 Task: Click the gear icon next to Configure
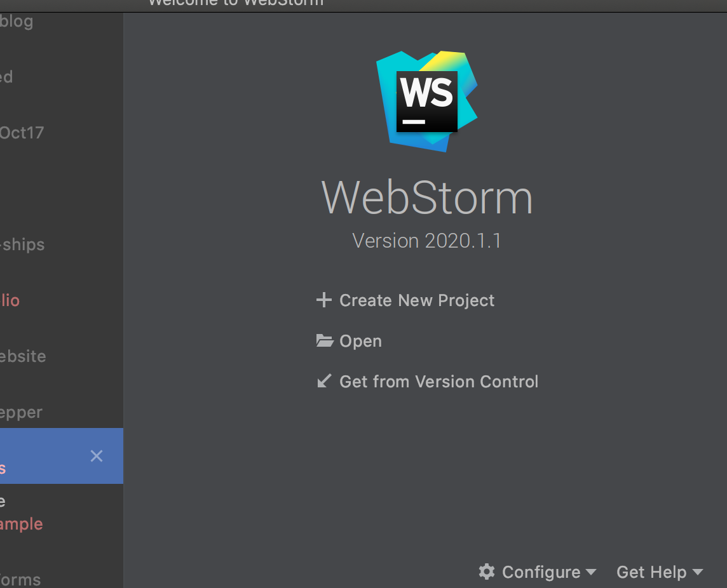tap(487, 571)
